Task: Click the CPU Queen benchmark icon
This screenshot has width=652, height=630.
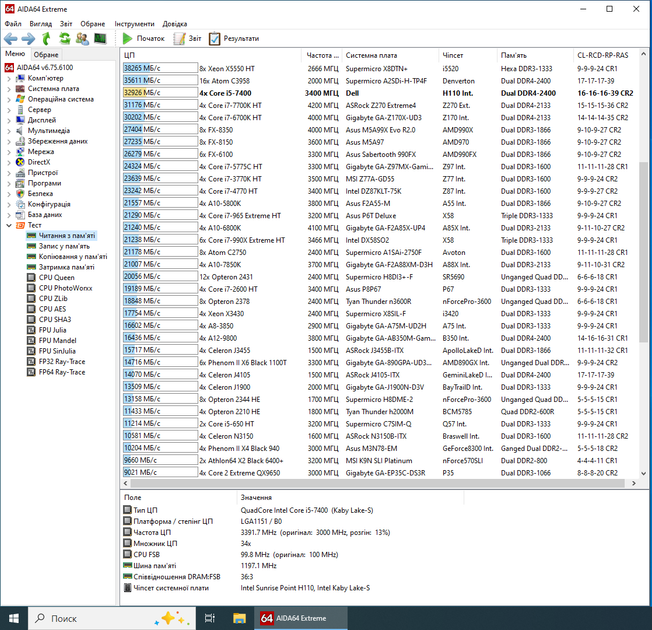Action: pyautogui.click(x=31, y=278)
